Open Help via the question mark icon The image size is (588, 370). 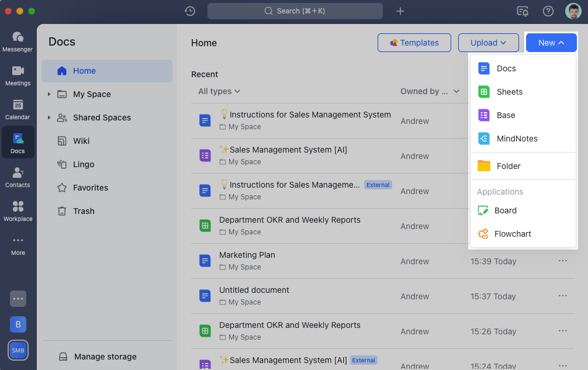pos(548,11)
